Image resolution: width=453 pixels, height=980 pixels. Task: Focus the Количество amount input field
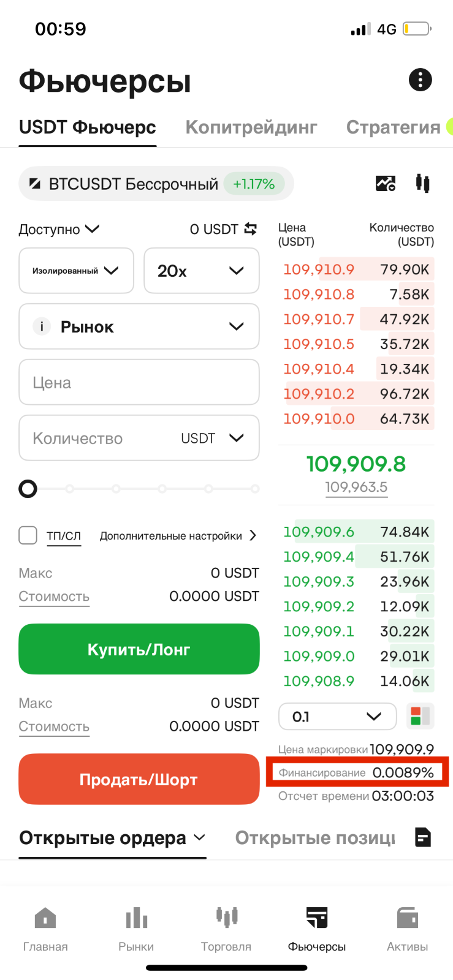click(x=139, y=438)
